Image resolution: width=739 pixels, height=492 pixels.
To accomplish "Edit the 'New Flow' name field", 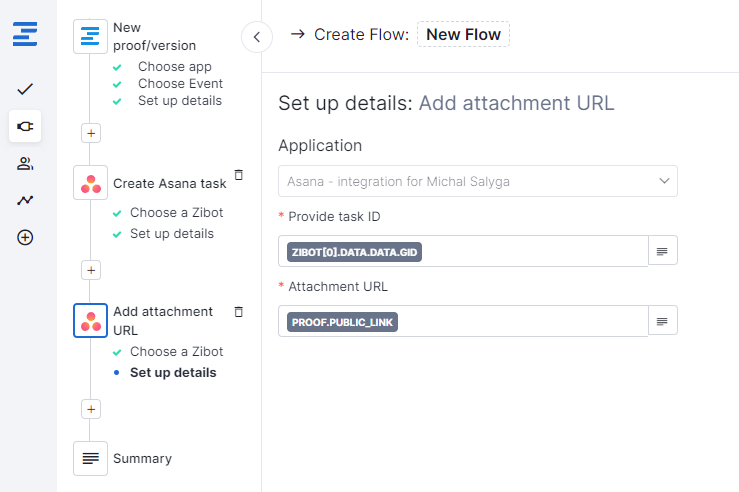I will click(463, 35).
